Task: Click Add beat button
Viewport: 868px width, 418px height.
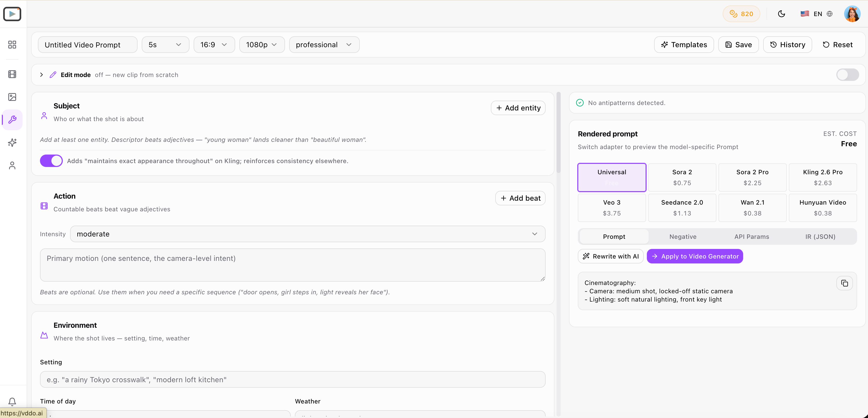Action: click(520, 198)
